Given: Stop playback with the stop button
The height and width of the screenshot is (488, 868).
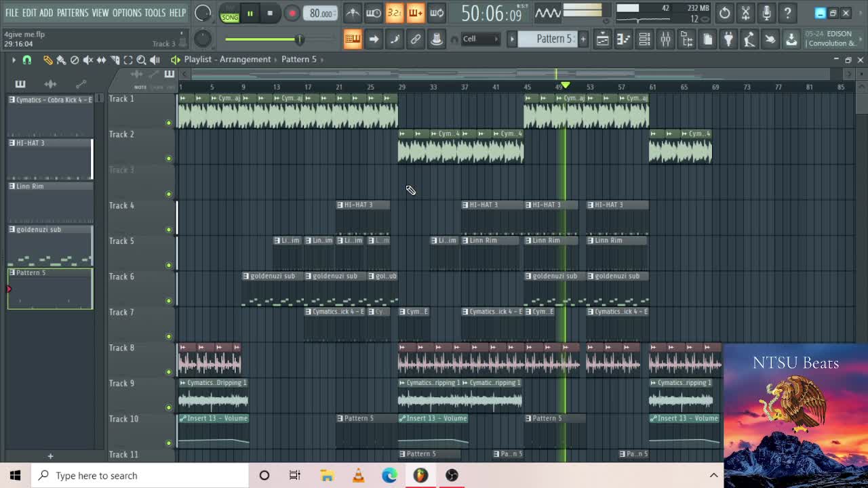Looking at the screenshot, I should [270, 13].
